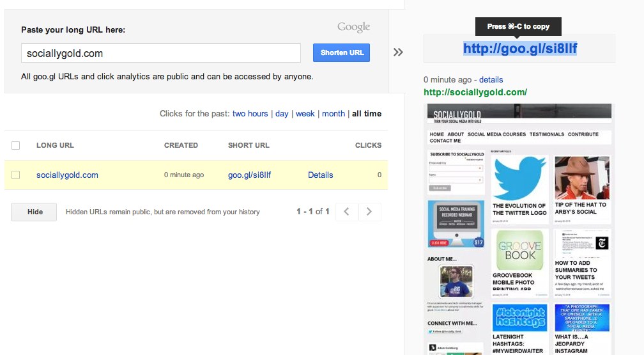The image size is (644, 355).
Task: Open the green sociallygold.com URL link
Action: [x=475, y=92]
